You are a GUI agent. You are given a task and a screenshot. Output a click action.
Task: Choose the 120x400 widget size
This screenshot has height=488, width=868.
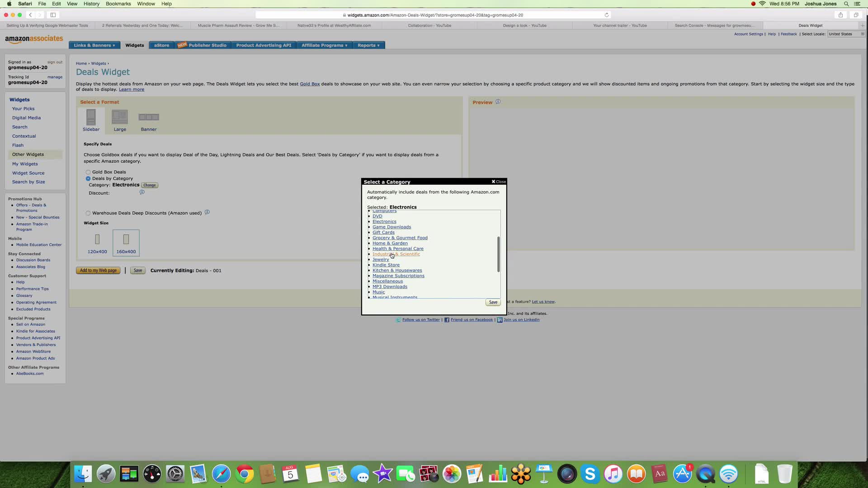(x=97, y=243)
